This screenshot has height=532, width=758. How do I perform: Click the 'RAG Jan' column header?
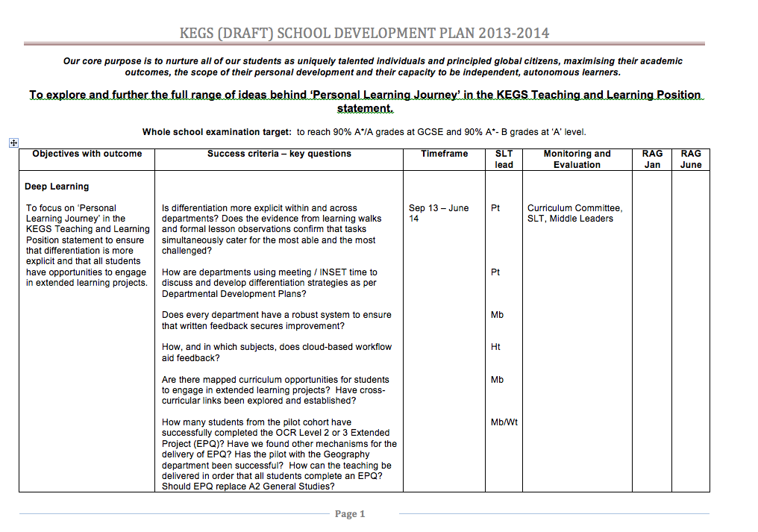click(652, 159)
